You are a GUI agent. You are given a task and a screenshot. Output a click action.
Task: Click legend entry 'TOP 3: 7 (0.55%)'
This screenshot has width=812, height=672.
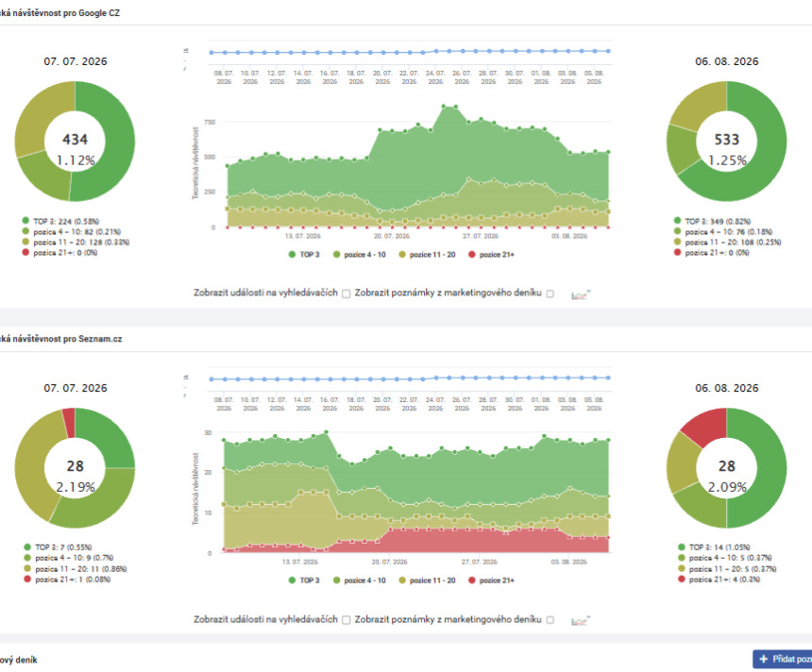pyautogui.click(x=58, y=547)
